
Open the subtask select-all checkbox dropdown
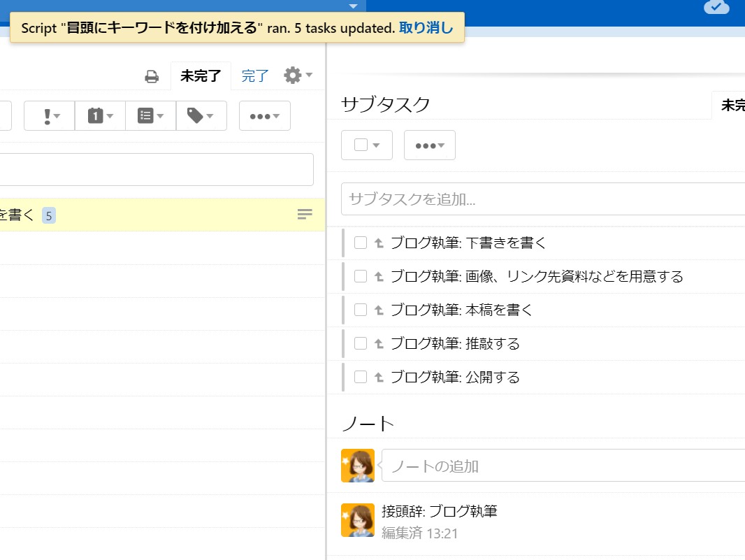tap(367, 145)
